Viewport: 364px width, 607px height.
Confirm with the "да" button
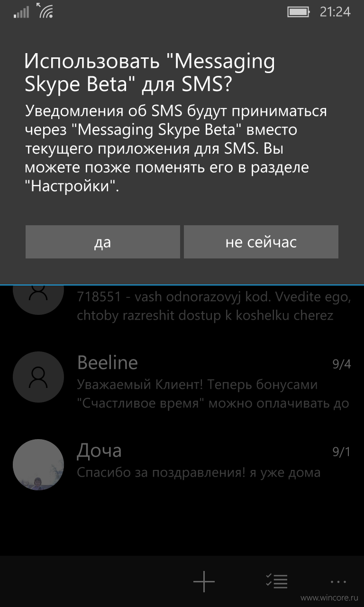[x=102, y=242]
